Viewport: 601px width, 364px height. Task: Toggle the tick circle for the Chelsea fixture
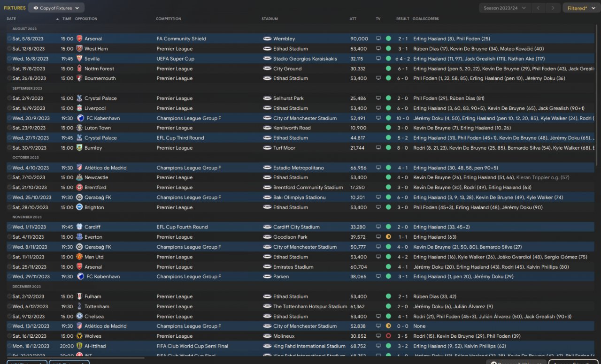pos(9,317)
